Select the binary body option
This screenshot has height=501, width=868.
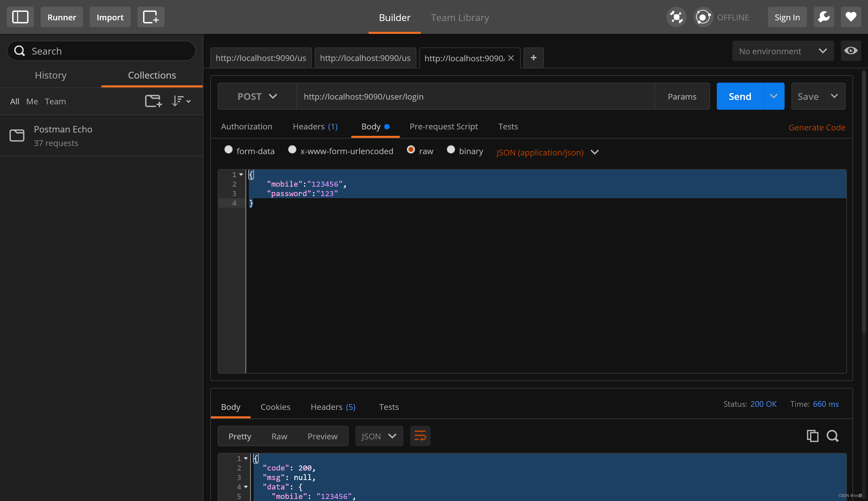pyautogui.click(x=451, y=150)
